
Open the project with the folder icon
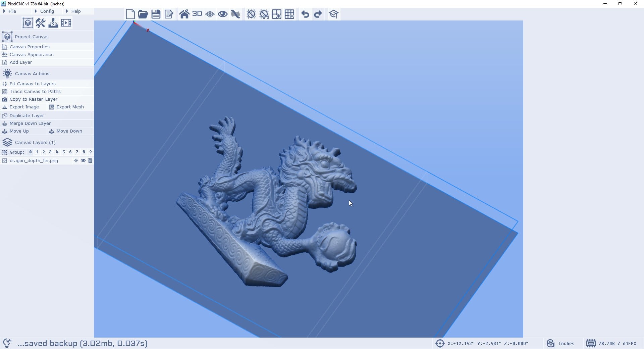(x=143, y=14)
